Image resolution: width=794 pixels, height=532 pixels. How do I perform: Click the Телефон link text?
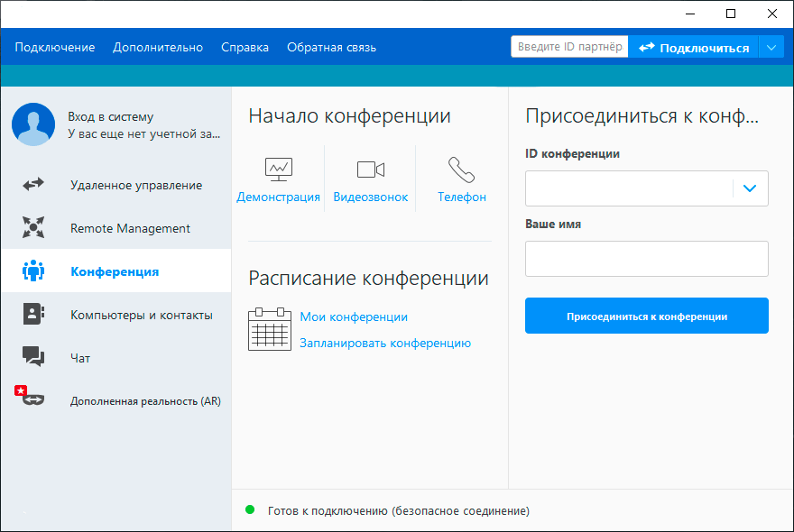(462, 197)
